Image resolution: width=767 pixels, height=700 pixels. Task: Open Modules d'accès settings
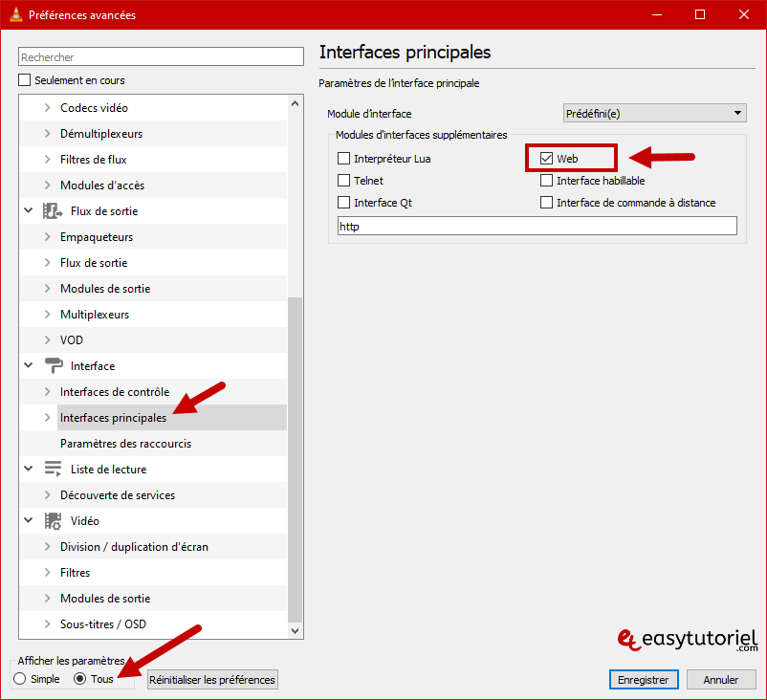tap(102, 186)
